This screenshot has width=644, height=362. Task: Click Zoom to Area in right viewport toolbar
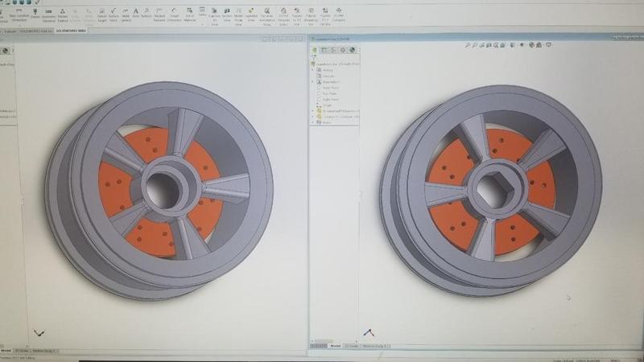point(475,45)
